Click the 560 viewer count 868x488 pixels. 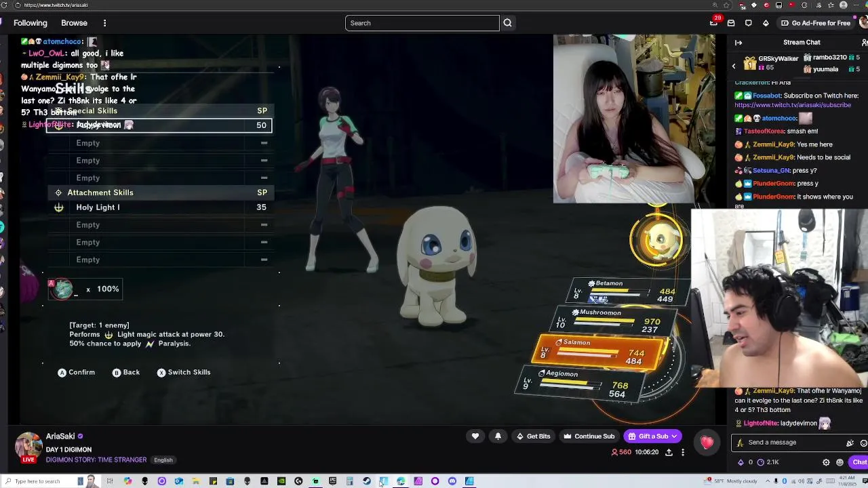[622, 452]
